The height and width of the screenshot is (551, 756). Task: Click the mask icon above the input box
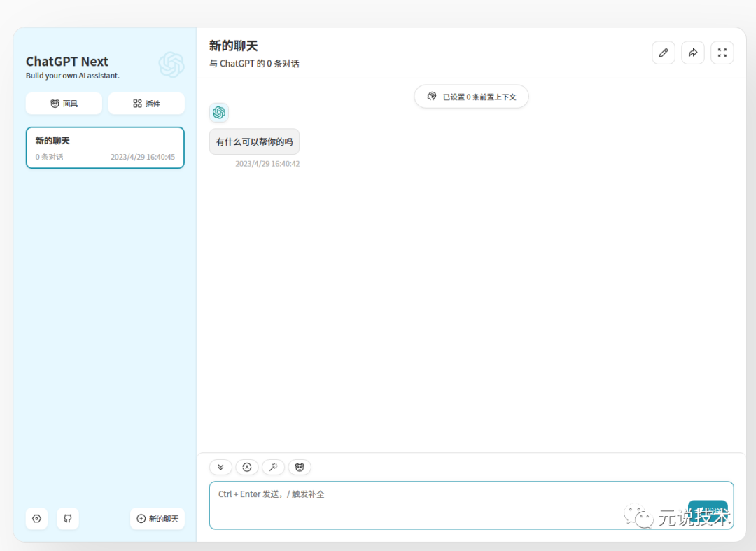tap(300, 467)
